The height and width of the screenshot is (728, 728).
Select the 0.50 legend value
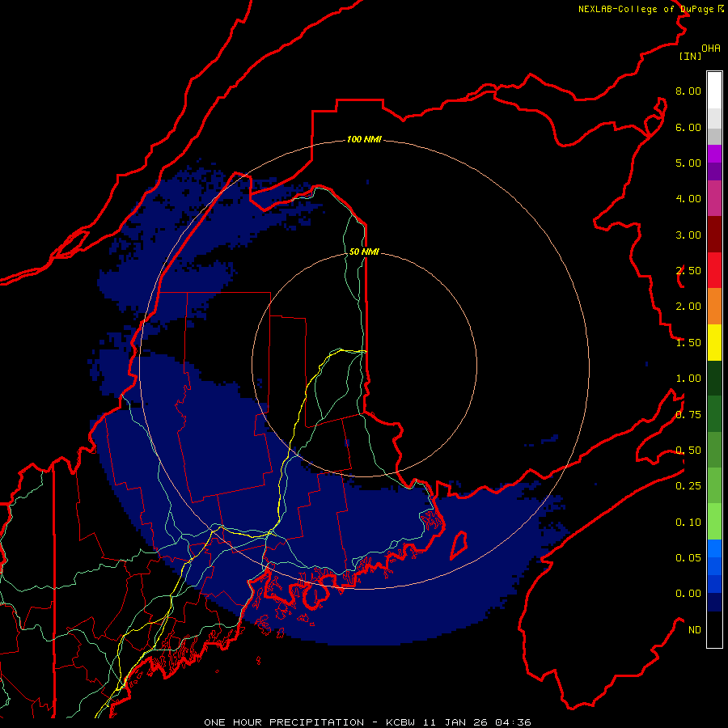[688, 451]
